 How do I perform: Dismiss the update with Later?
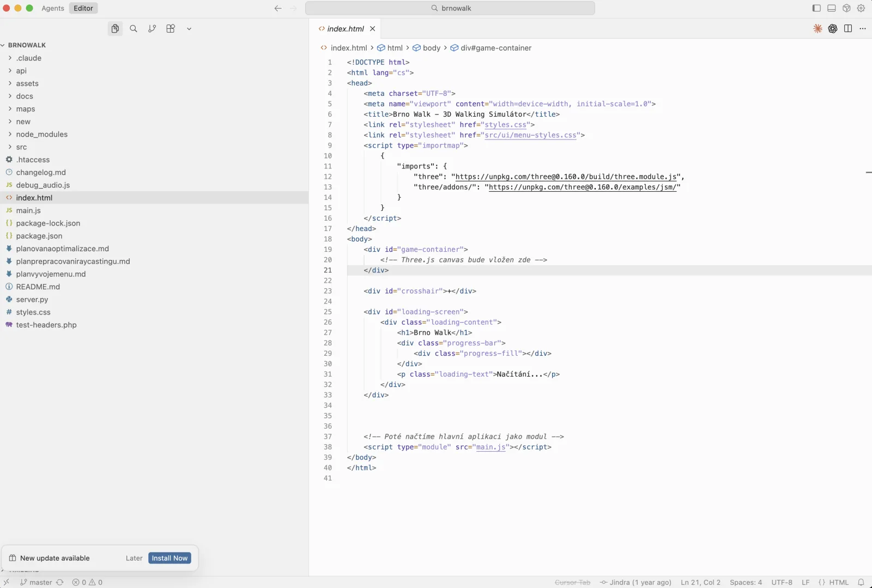(x=134, y=559)
